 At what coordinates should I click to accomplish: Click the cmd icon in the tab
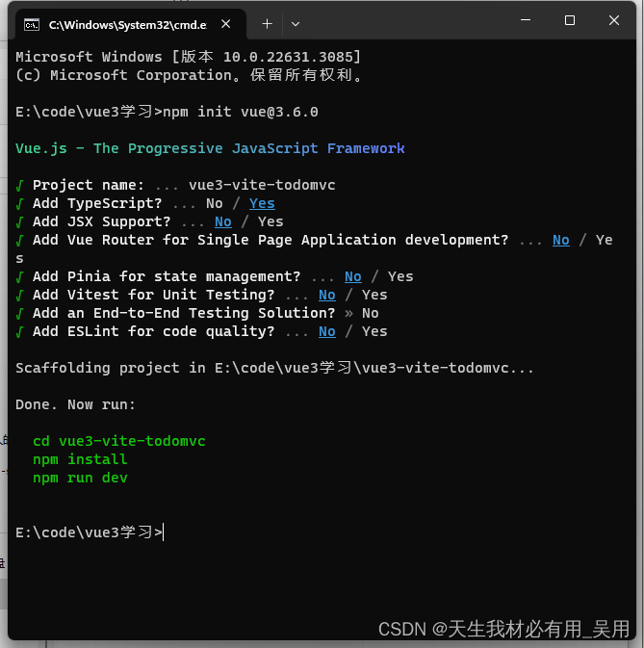(x=32, y=25)
